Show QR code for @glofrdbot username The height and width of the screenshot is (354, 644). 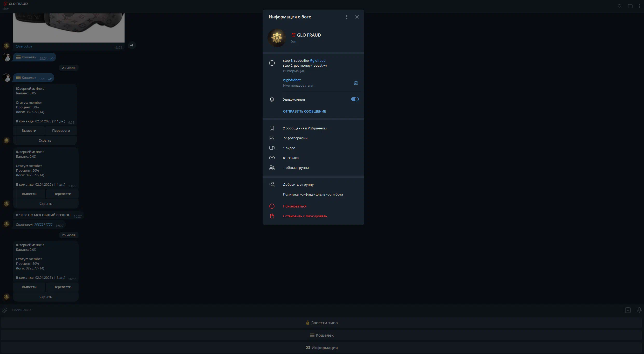356,83
